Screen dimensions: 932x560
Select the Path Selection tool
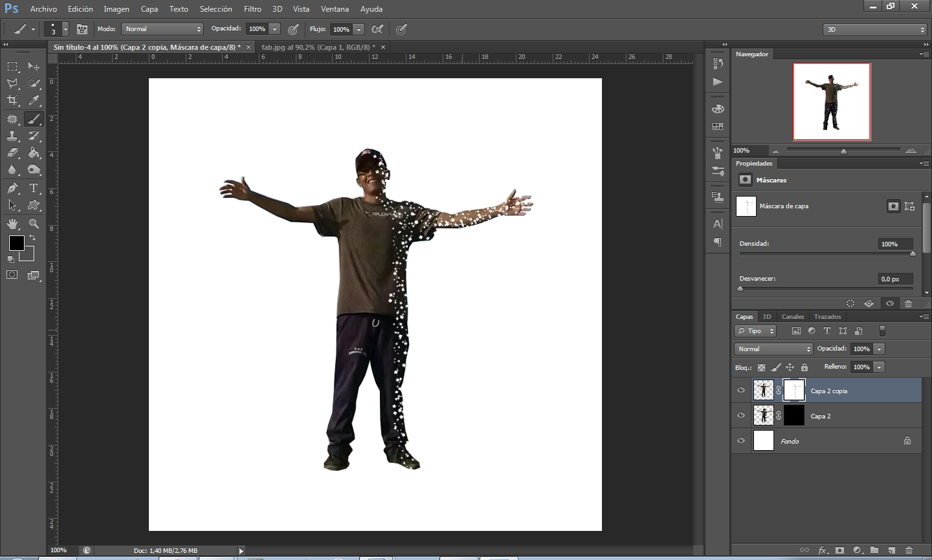(x=12, y=205)
